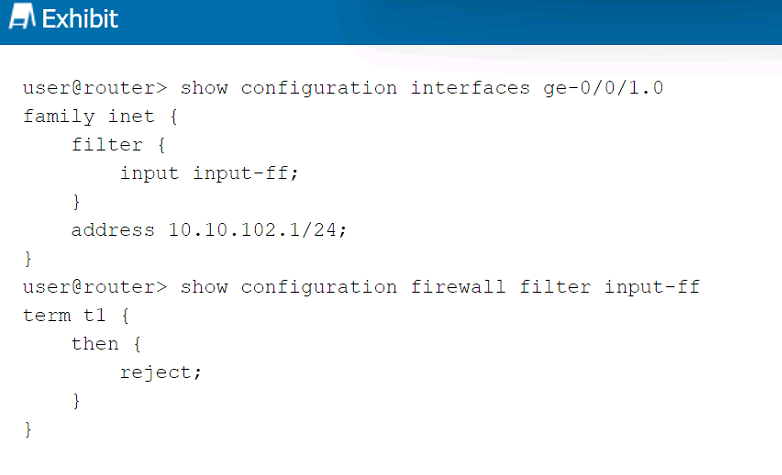Click the then stanza line
This screenshot has width=782, height=475.
(106, 344)
